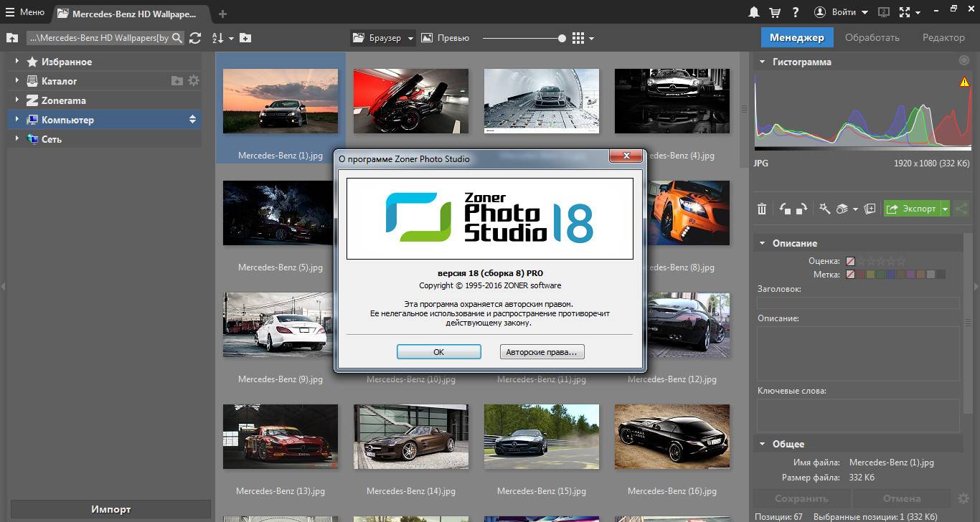980x522 pixels.
Task: Open the grid view options arrow
Action: (591, 39)
